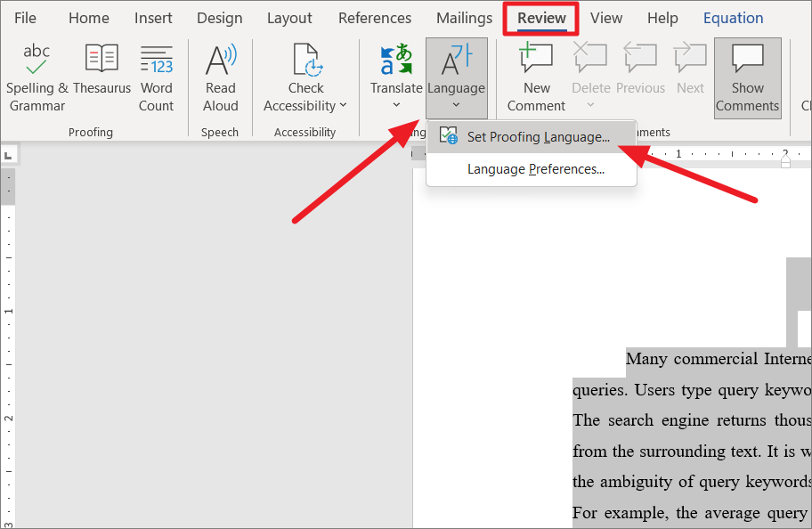This screenshot has height=529, width=812.
Task: Collapse the Language dropdown chevron
Action: click(456, 105)
